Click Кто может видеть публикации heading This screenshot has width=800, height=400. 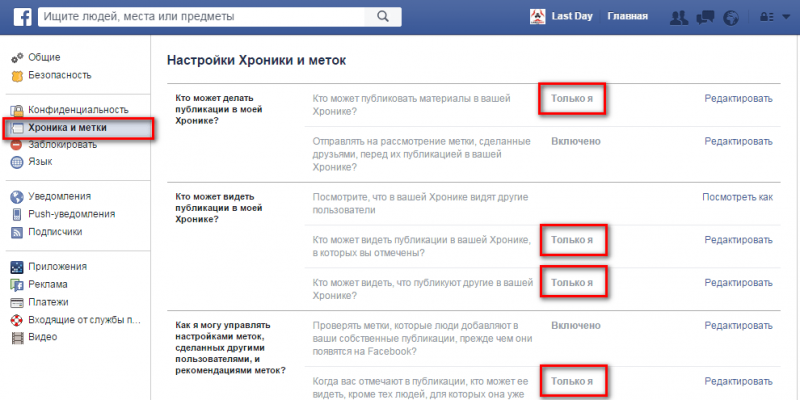[218, 208]
